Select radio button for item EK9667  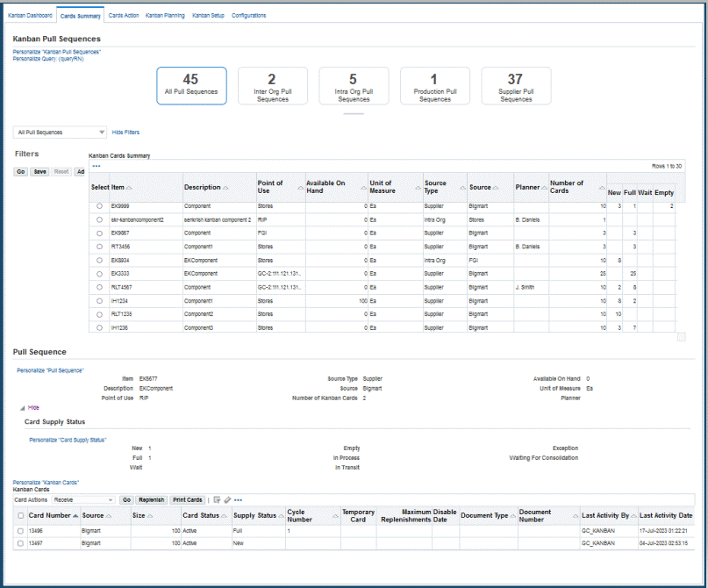click(99, 233)
